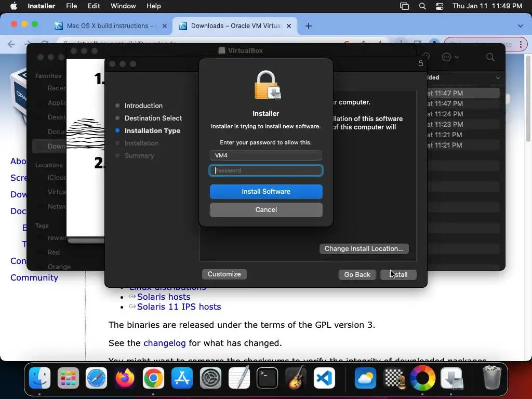The image size is (532, 399).
Task: Click the Community sidebar link
Action: [34, 277]
